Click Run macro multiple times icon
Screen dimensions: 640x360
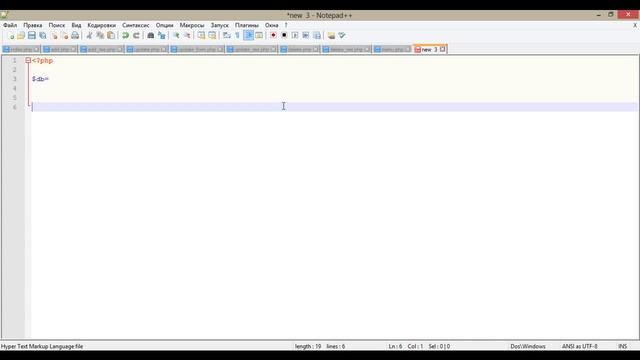tap(306, 36)
